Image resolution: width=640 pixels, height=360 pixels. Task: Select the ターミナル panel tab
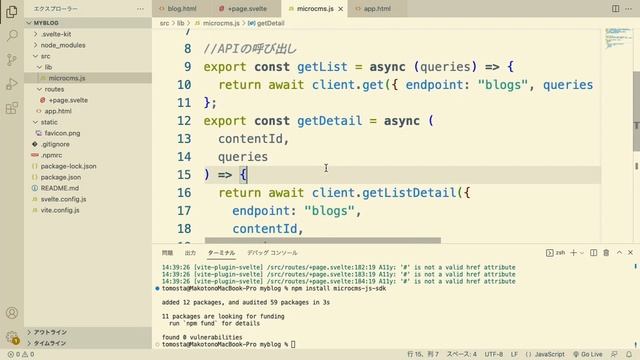[221, 253]
